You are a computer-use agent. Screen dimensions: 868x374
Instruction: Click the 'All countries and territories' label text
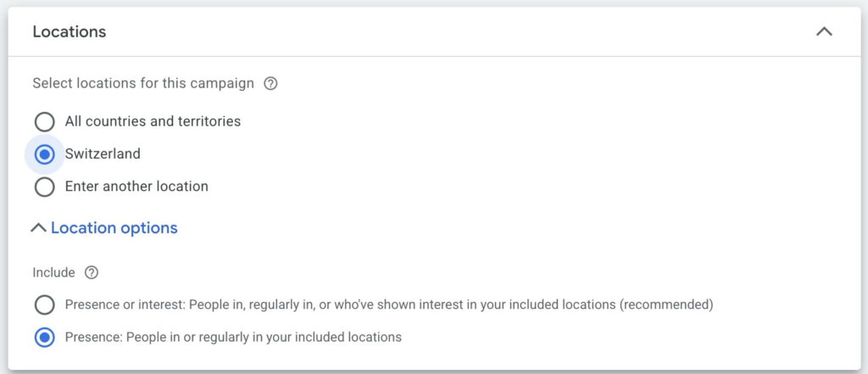(153, 121)
